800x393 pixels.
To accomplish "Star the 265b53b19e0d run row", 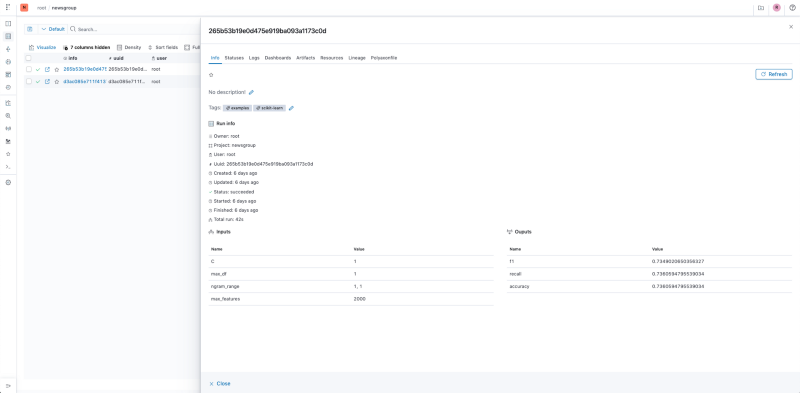I will point(57,69).
